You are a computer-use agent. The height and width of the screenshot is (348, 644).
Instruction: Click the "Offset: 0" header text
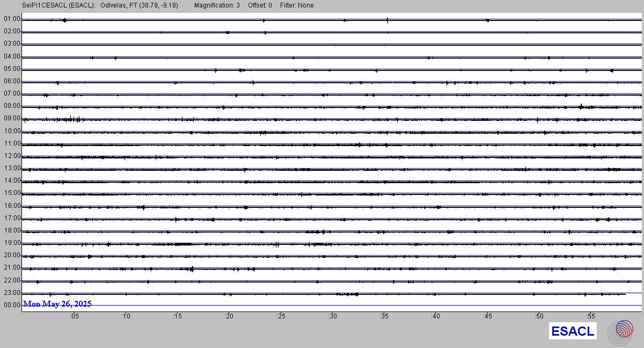pyautogui.click(x=260, y=5)
